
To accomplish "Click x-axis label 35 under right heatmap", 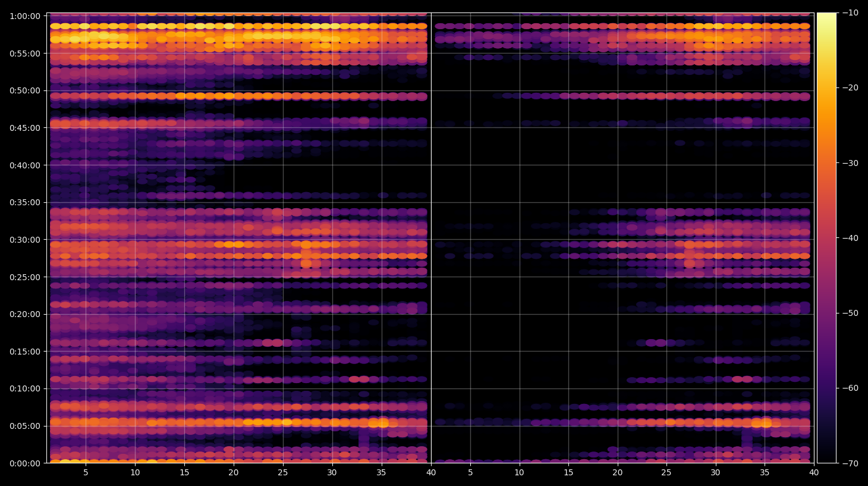I will click(765, 473).
